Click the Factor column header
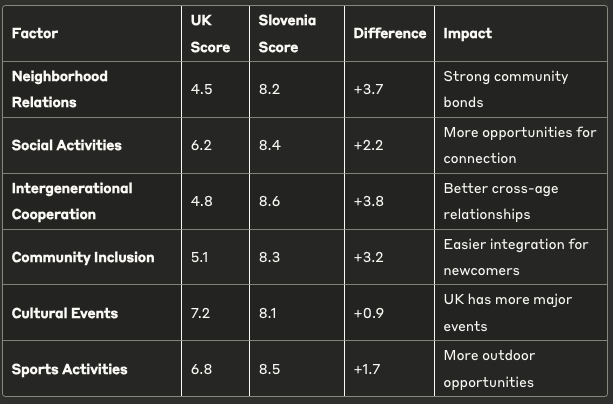This screenshot has height=404, width=613. pyautogui.click(x=35, y=33)
